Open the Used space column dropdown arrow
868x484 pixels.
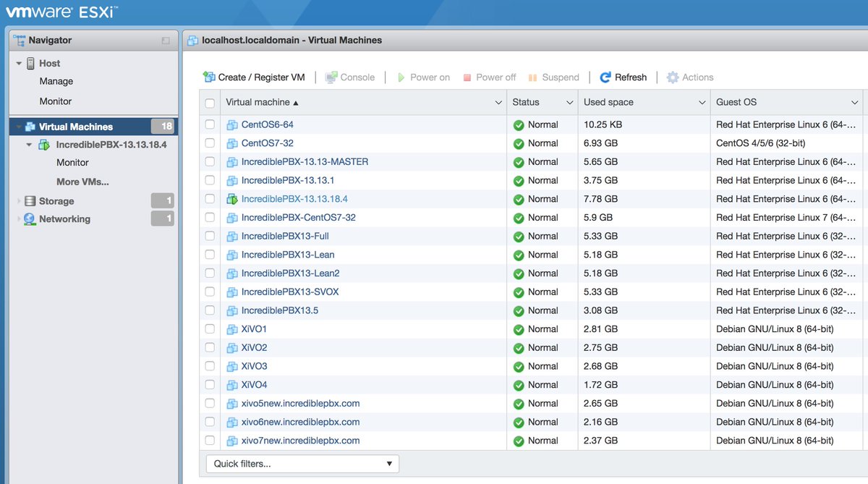coord(702,103)
